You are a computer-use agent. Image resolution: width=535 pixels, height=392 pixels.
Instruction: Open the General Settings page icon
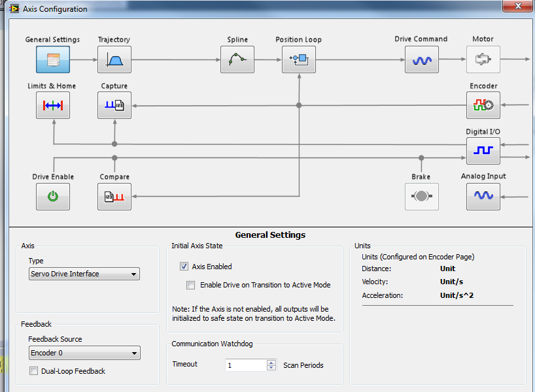[52, 59]
